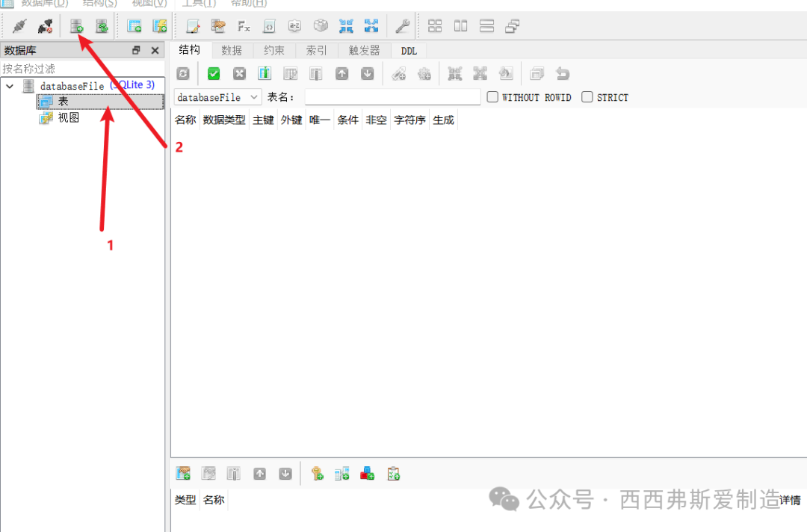Switch to the DDL tab
This screenshot has height=532, width=807.
tap(409, 51)
